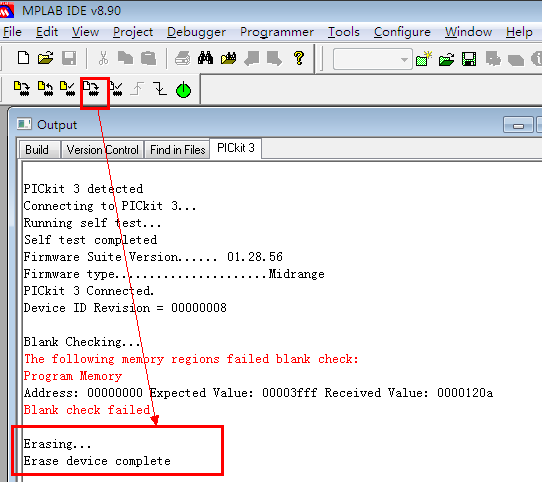Click the Save Workspace green disk icon
This screenshot has height=482, width=542.
pyautogui.click(x=469, y=59)
